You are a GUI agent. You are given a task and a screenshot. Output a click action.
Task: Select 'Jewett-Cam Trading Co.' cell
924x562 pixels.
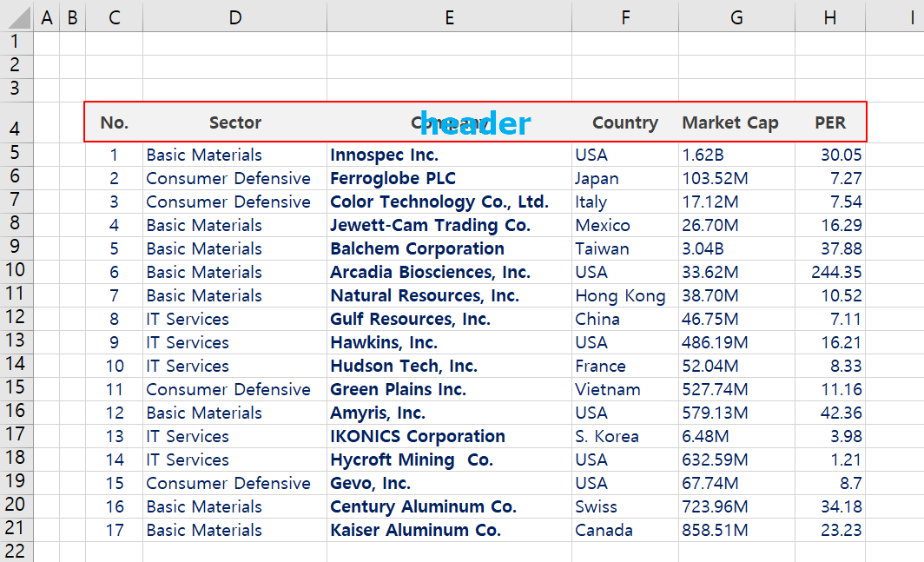449,225
